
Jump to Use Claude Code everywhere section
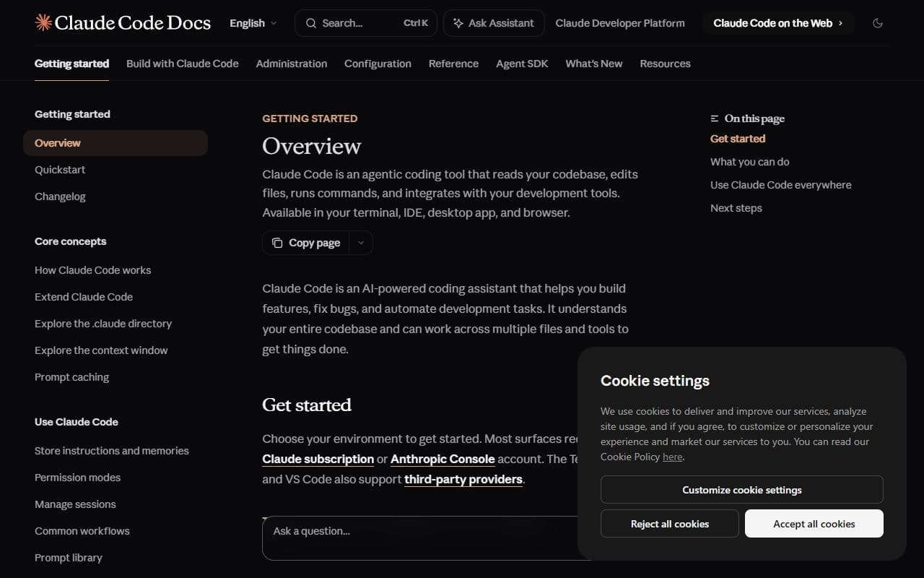[781, 185]
